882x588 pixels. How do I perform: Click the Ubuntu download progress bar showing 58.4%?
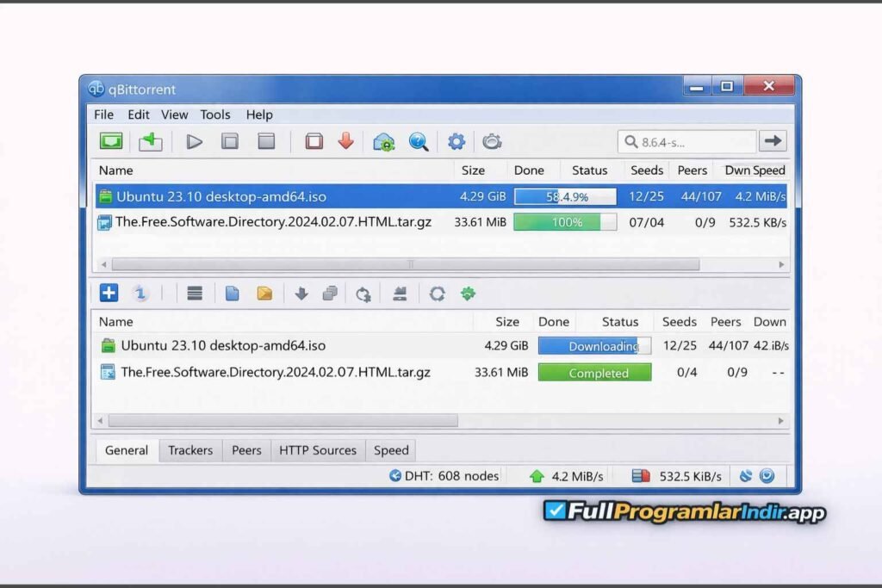(x=564, y=196)
